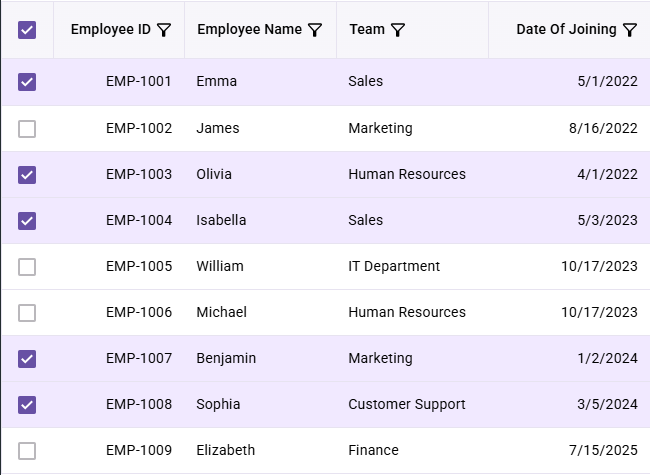Select the William row checkbox

[27, 267]
